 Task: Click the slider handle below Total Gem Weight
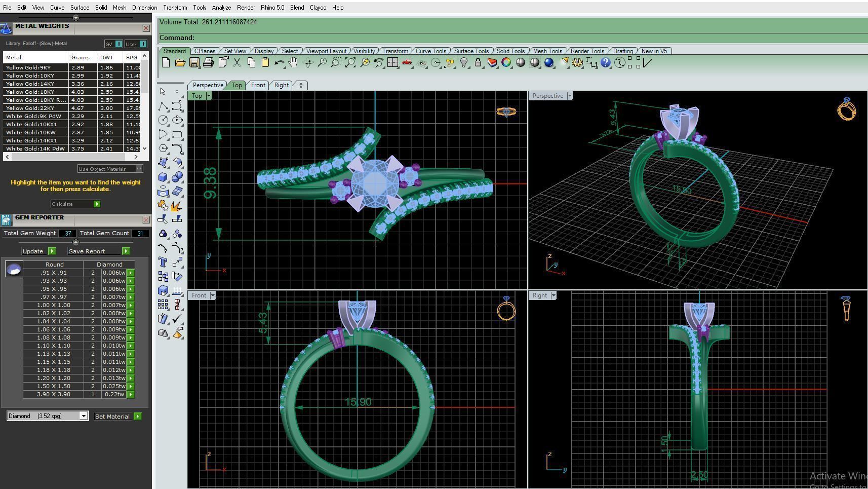pyautogui.click(x=76, y=242)
